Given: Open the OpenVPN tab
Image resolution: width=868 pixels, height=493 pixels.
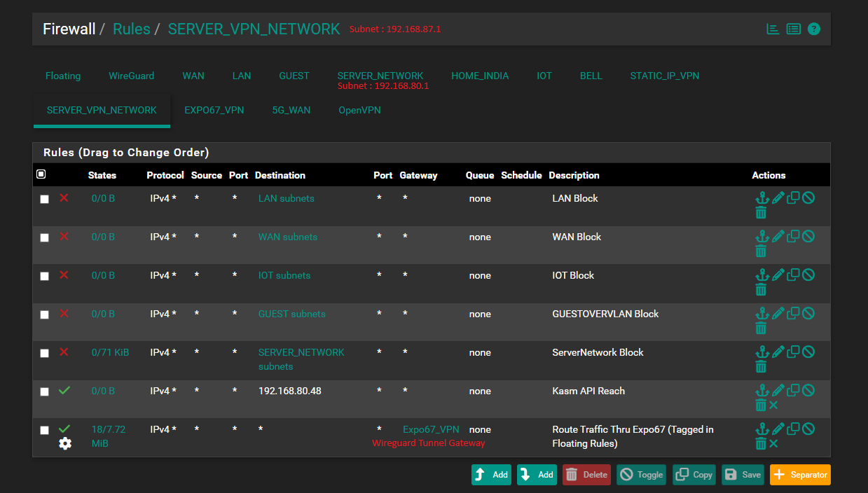Looking at the screenshot, I should pyautogui.click(x=359, y=110).
